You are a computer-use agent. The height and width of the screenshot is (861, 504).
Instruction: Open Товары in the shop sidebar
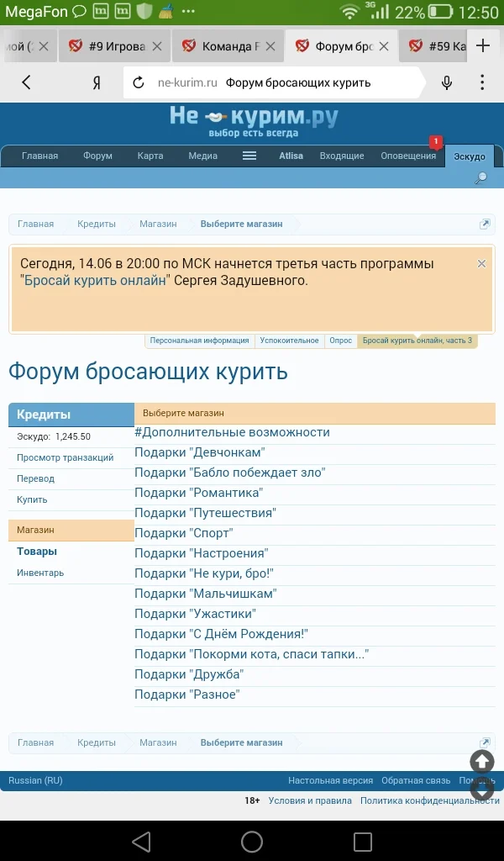(x=37, y=552)
